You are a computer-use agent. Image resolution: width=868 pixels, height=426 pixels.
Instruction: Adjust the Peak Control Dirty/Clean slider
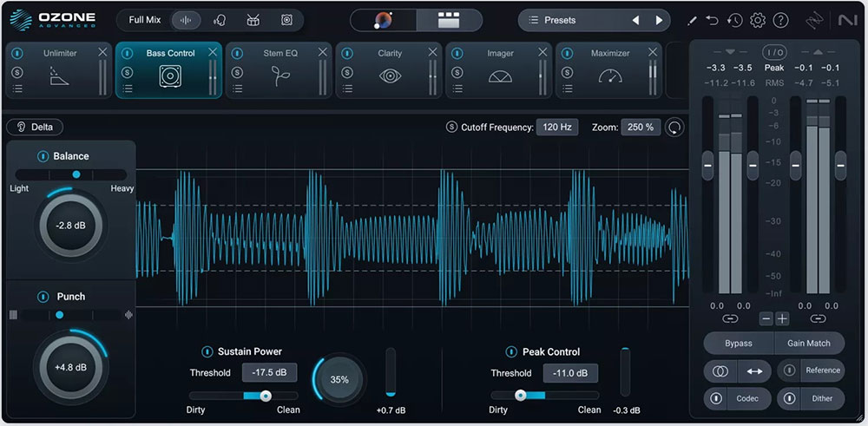(545, 396)
